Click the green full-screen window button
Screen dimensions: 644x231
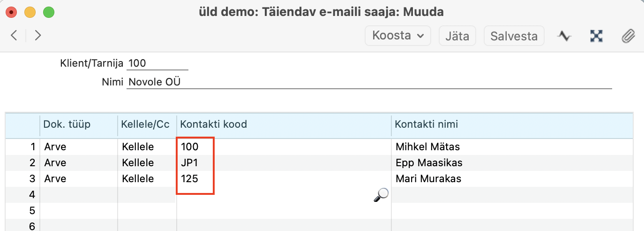point(49,12)
